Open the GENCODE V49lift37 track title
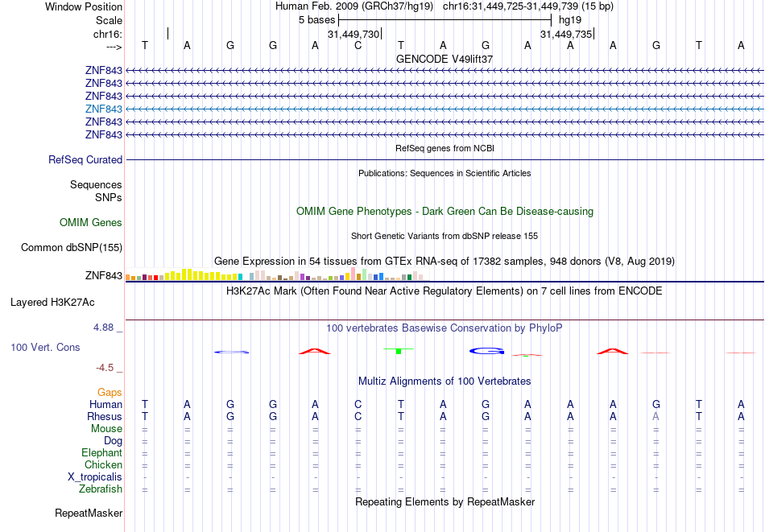The image size is (765, 532). click(x=445, y=59)
